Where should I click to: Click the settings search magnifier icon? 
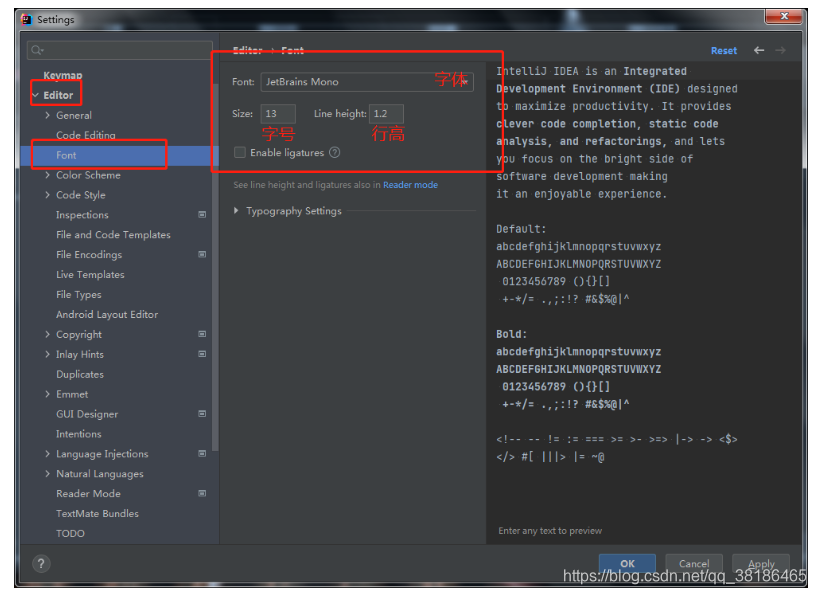click(x=36, y=50)
